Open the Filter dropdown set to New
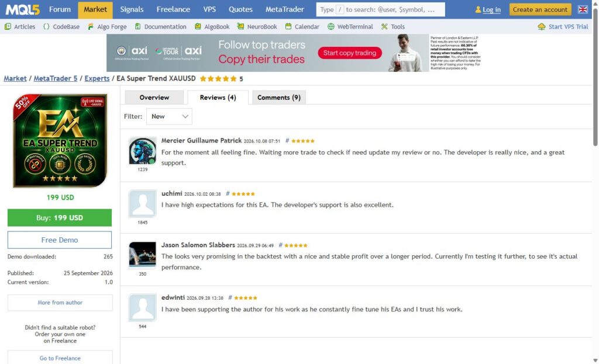599x364 pixels. (169, 116)
